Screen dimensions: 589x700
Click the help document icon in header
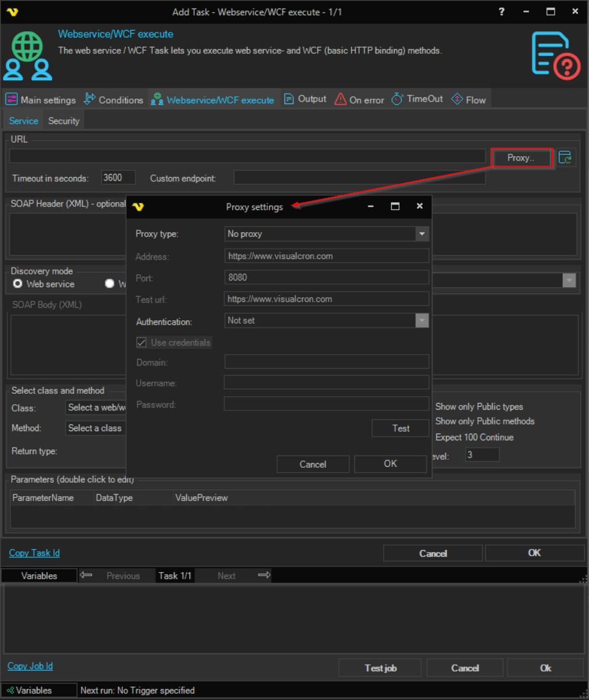coord(555,55)
